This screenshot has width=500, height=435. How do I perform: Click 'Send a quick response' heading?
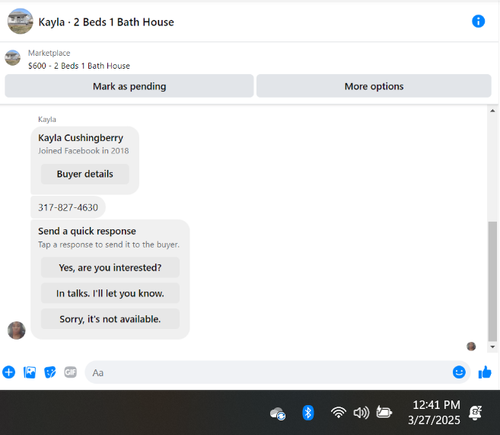pyautogui.click(x=87, y=231)
